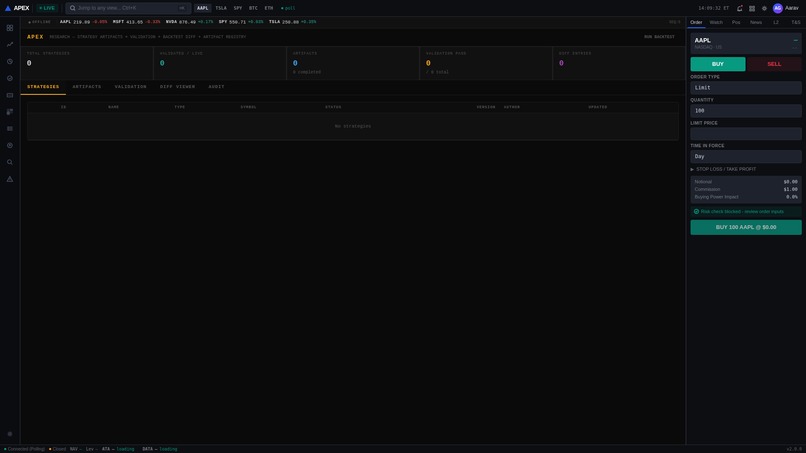Open the L2 tab in right panel
The image size is (806, 453).
[776, 22]
